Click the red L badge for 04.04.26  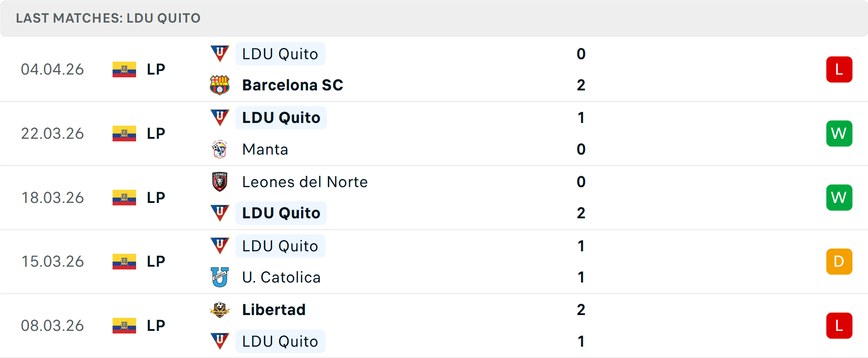[839, 70]
